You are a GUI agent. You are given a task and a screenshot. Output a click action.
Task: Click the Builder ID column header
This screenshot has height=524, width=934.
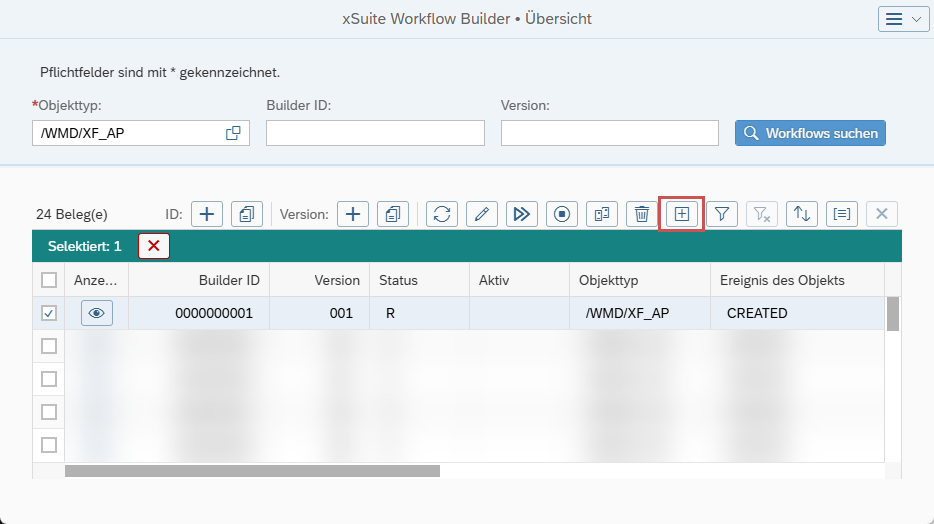199,280
